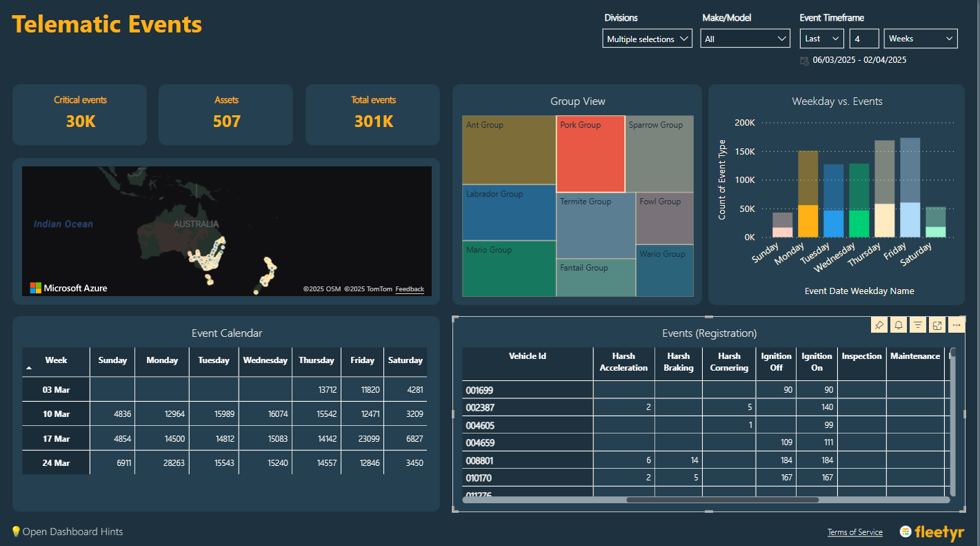Open the Weeks timeframe unit dropdown
The width and height of the screenshot is (980, 546).
(920, 39)
